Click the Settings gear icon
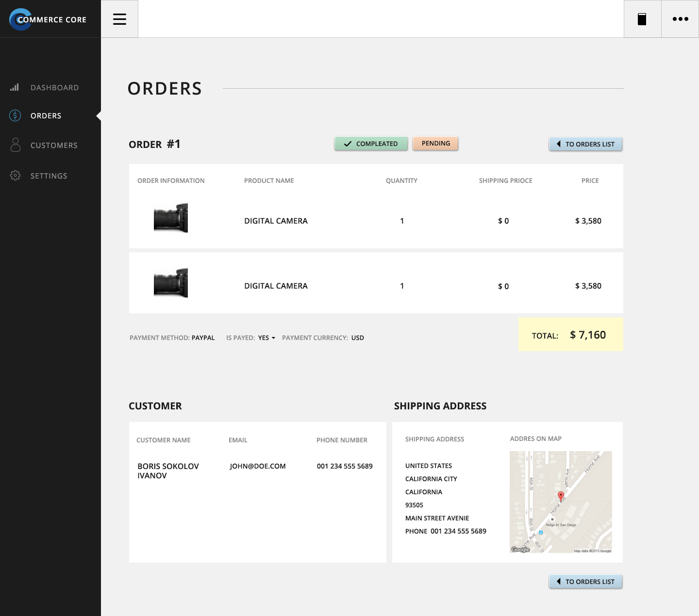 (15, 176)
